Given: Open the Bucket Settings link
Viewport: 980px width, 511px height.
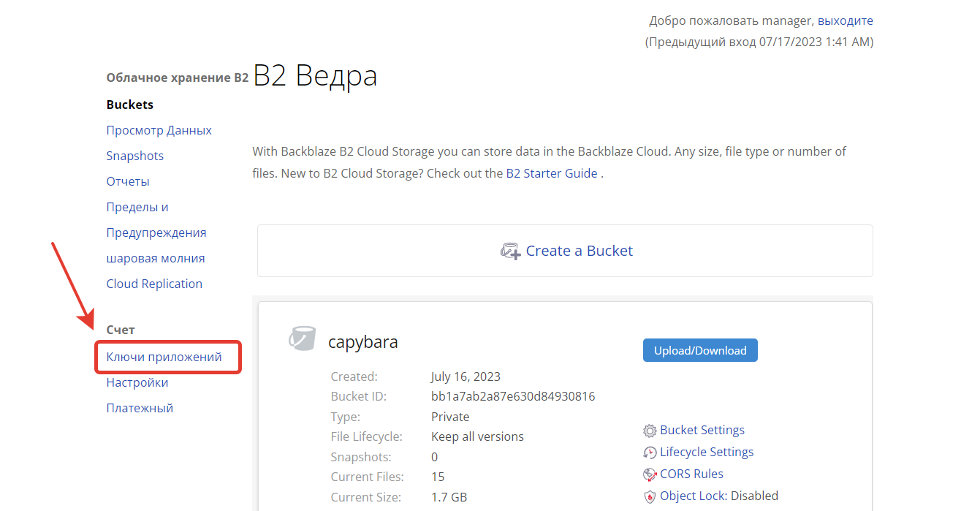Looking at the screenshot, I should (x=702, y=430).
